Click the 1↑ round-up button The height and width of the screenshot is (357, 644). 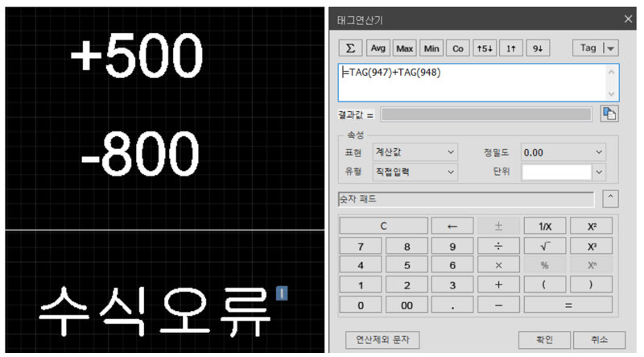pyautogui.click(x=511, y=48)
